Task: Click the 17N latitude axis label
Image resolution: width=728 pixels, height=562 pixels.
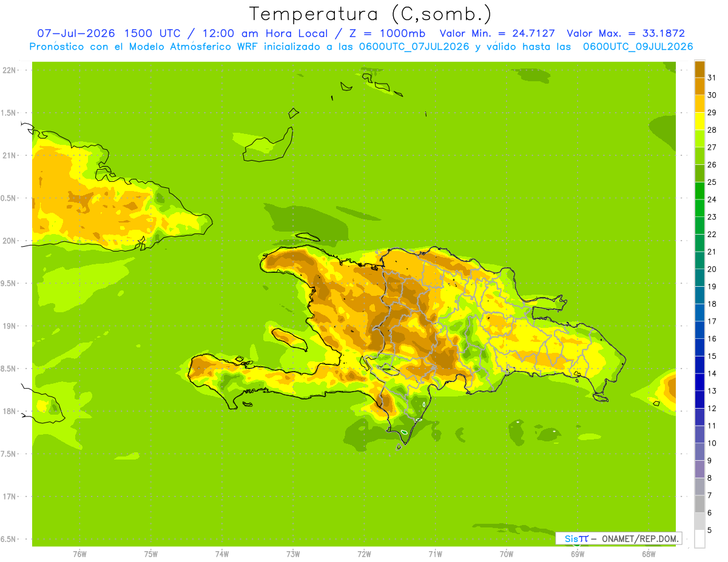Action: coord(9,497)
